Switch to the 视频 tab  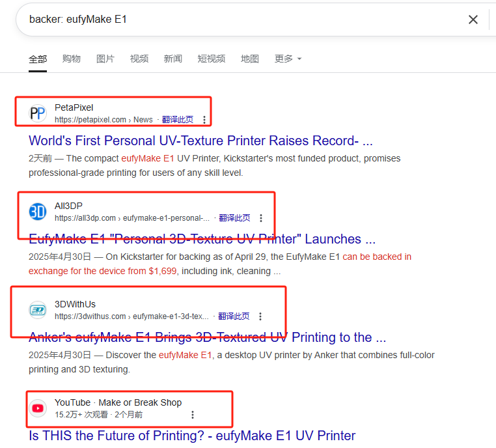point(139,59)
